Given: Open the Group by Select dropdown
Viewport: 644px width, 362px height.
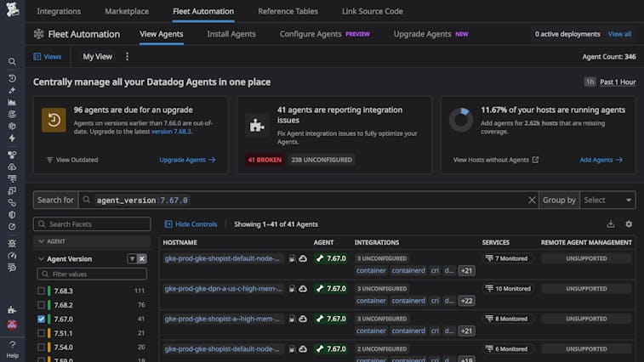Looking at the screenshot, I should coord(607,200).
